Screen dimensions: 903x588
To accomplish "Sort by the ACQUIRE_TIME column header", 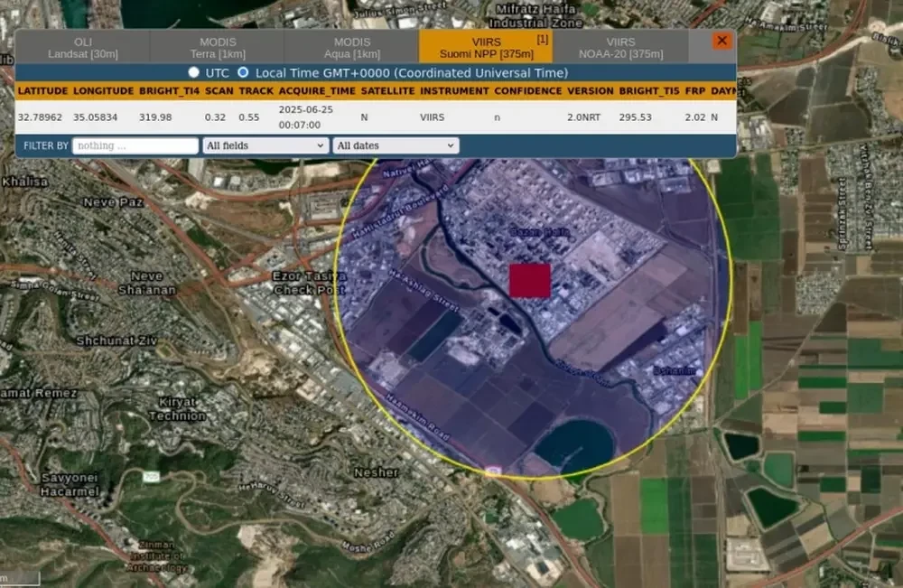I will click(x=315, y=91).
